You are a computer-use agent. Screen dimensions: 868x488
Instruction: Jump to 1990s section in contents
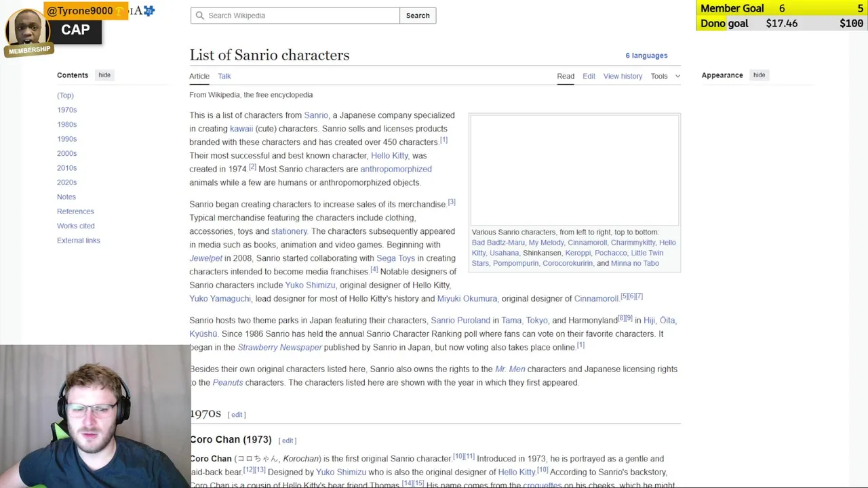pos(66,139)
